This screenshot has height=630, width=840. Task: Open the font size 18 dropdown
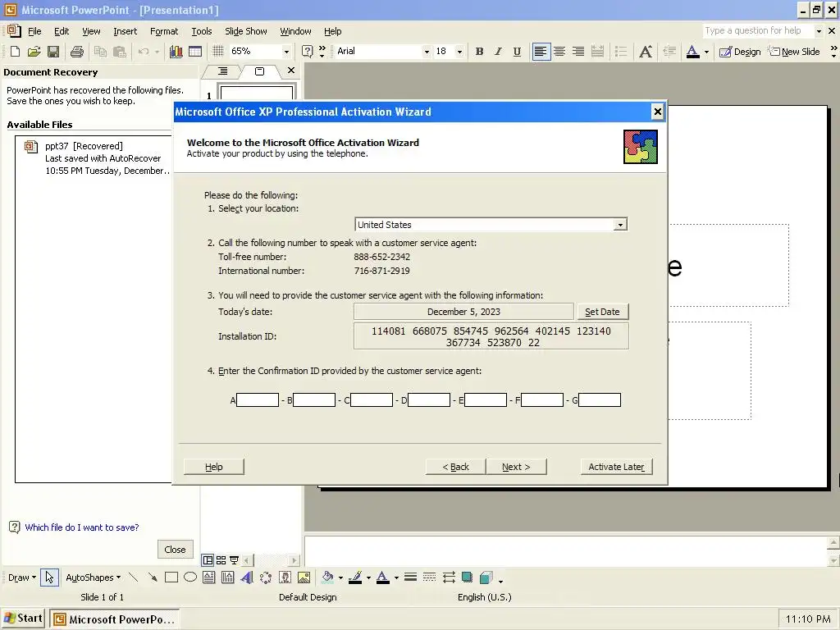(x=459, y=52)
